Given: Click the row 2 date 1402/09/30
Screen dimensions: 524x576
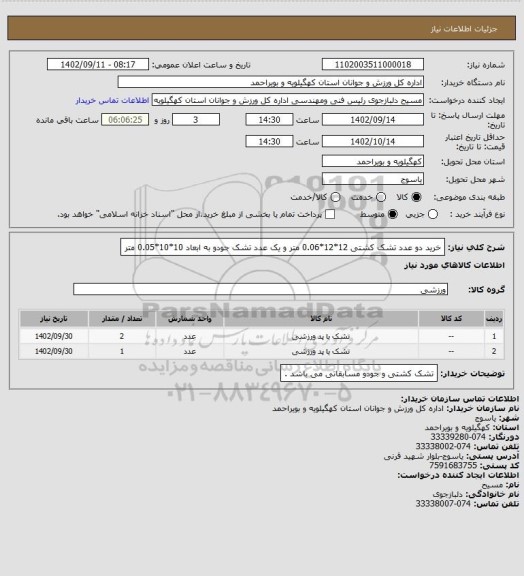Looking at the screenshot, I should 54,352.
